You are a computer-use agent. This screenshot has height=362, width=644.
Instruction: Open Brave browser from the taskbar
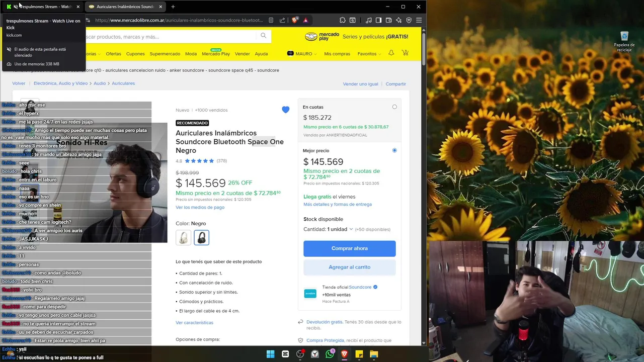point(344,354)
